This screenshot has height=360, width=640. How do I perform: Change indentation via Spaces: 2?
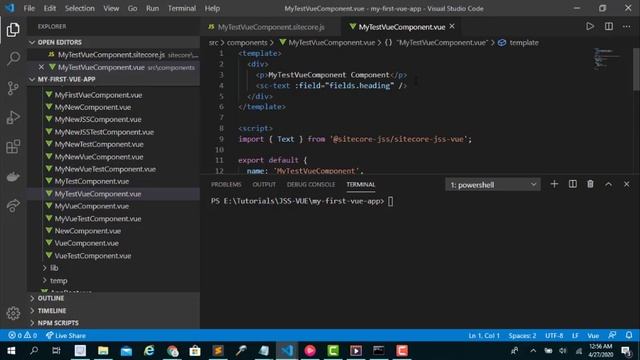click(x=522, y=336)
